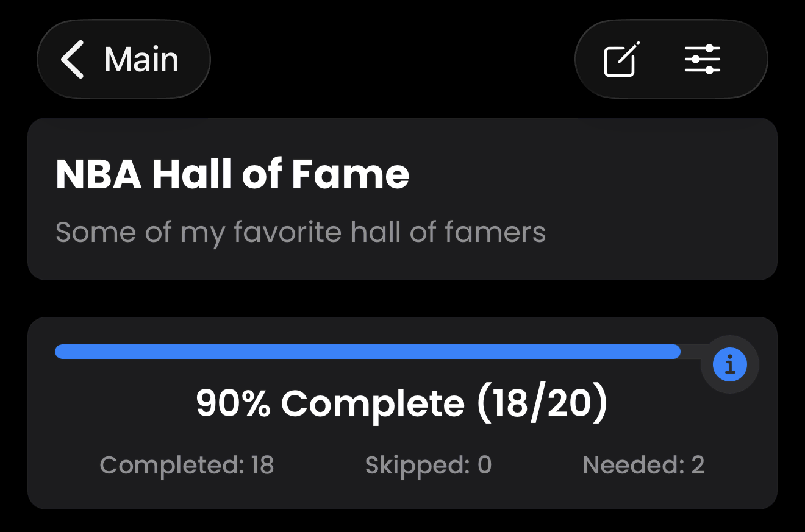Screen dimensions: 805x532
Task: Show the Completed: 18 items
Action: tap(187, 466)
